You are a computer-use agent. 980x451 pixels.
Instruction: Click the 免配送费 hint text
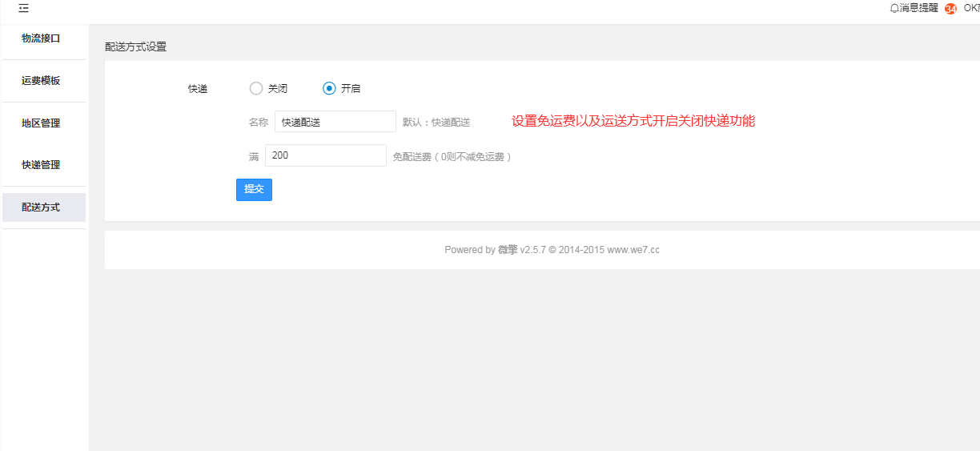(452, 157)
